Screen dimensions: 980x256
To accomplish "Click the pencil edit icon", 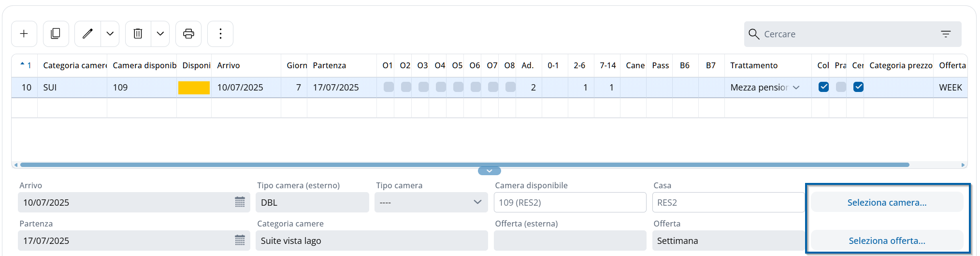I will (87, 34).
